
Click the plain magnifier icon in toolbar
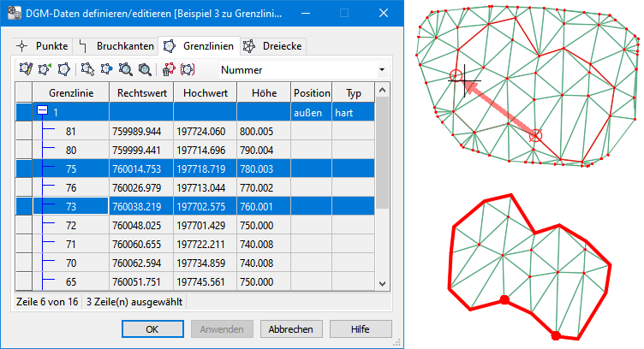pos(145,69)
